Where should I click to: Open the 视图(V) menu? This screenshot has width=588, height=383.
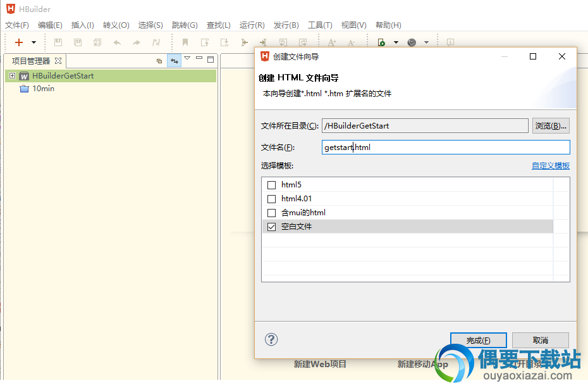[x=353, y=25]
